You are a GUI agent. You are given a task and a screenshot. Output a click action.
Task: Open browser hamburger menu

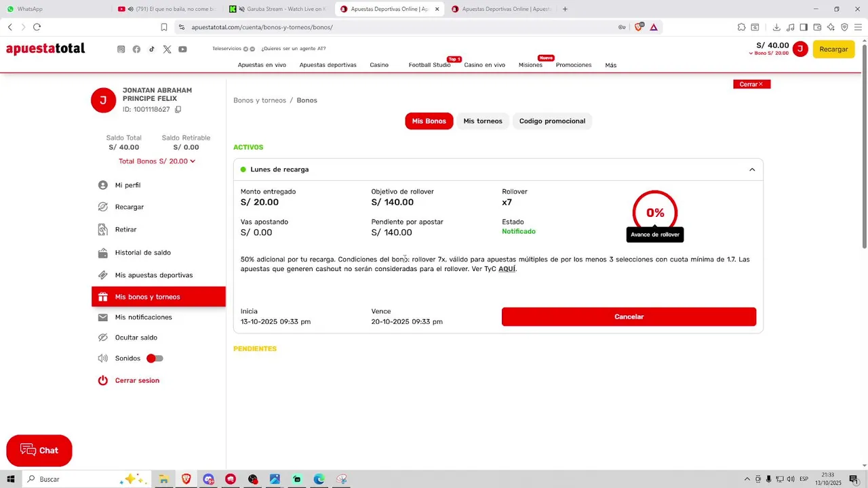[858, 27]
